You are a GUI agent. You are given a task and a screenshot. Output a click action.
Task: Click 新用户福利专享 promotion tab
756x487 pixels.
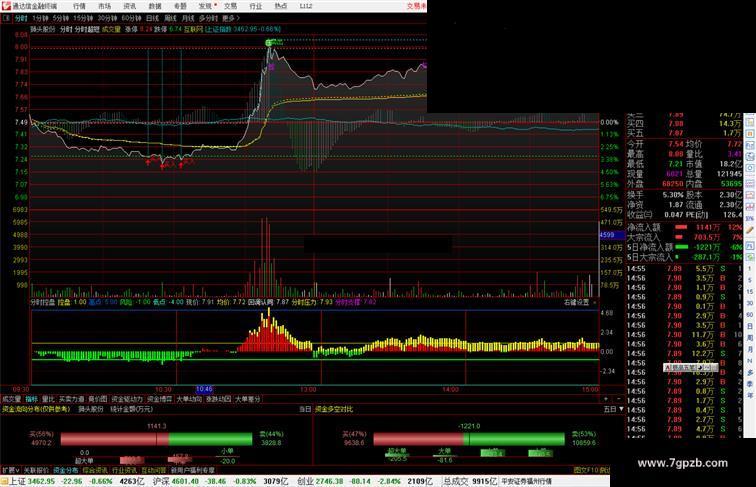(x=192, y=470)
